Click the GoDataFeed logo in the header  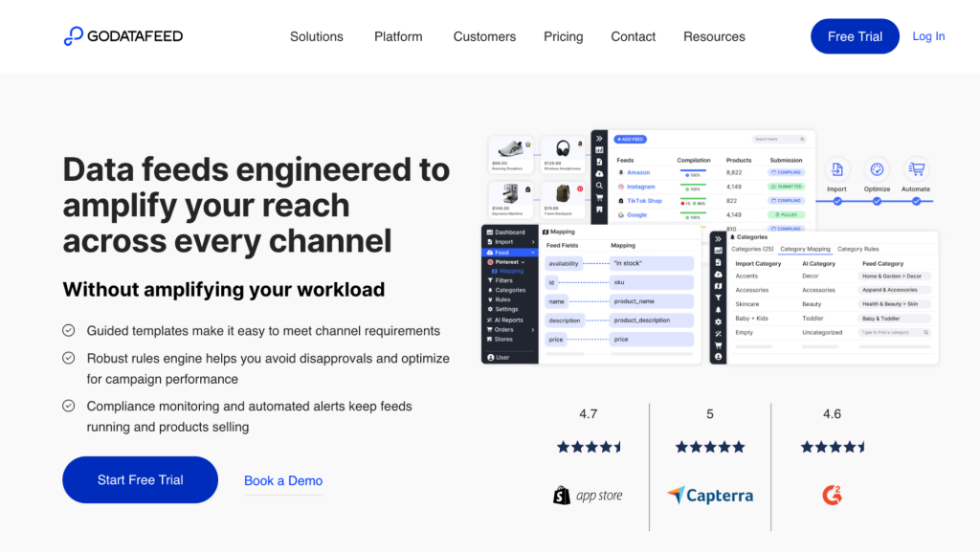[122, 36]
